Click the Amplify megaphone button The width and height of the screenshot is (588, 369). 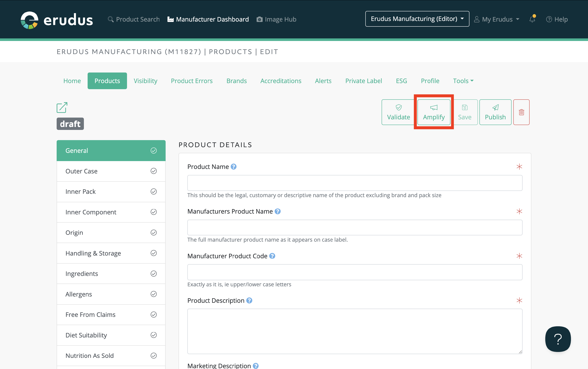point(434,112)
